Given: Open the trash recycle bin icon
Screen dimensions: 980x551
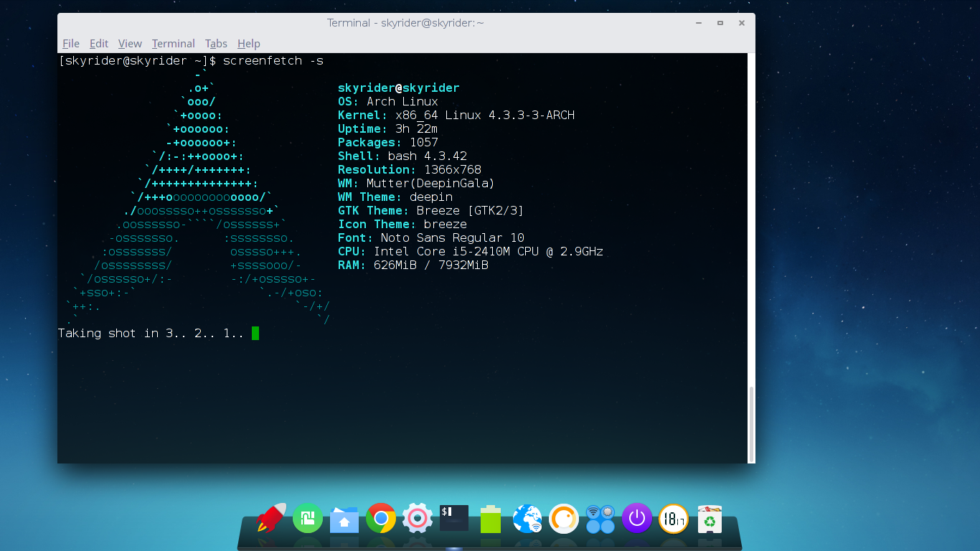Looking at the screenshot, I should pyautogui.click(x=710, y=519).
